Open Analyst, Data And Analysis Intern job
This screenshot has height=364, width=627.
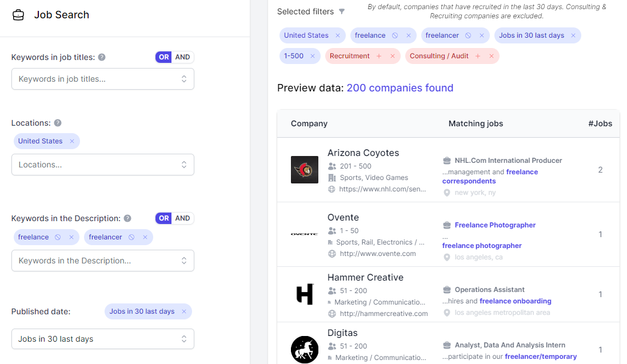click(x=510, y=345)
